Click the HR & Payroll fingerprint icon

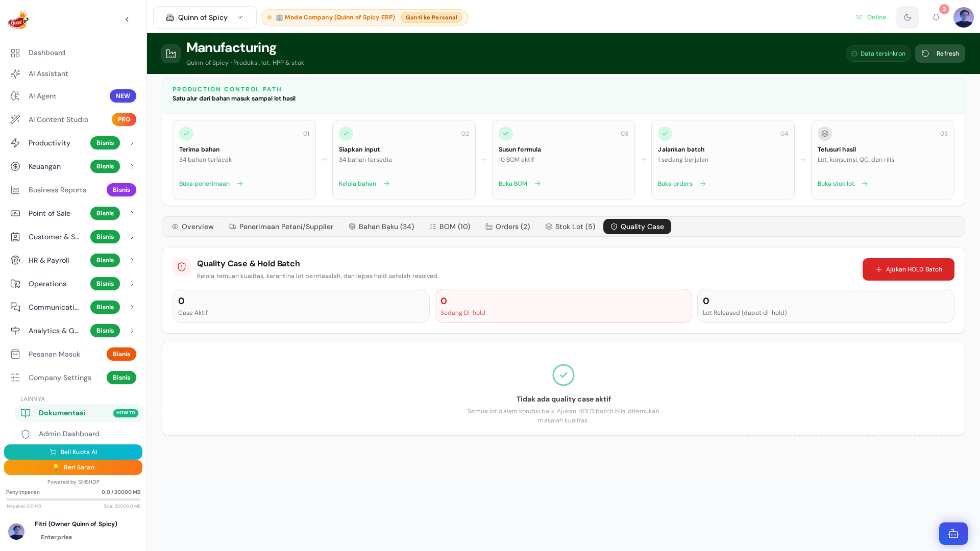(15, 260)
